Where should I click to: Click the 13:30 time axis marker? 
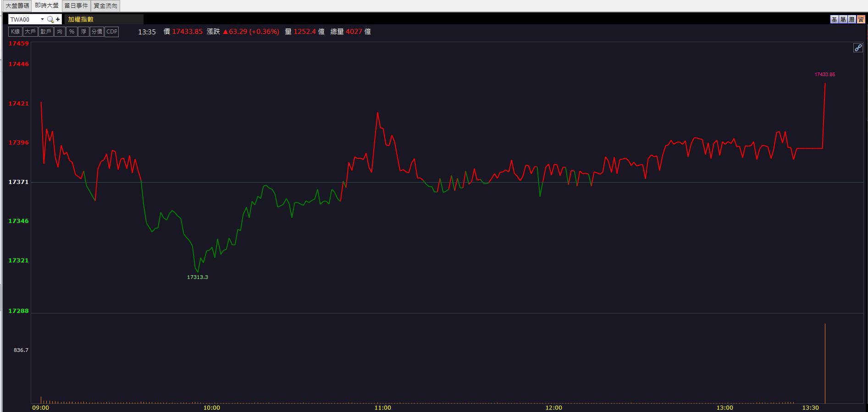click(810, 407)
